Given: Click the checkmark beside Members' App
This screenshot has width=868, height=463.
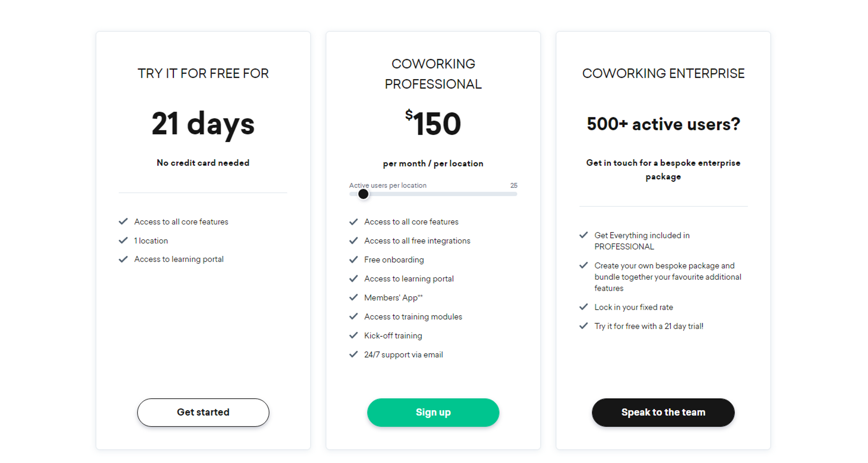Looking at the screenshot, I should point(353,298).
